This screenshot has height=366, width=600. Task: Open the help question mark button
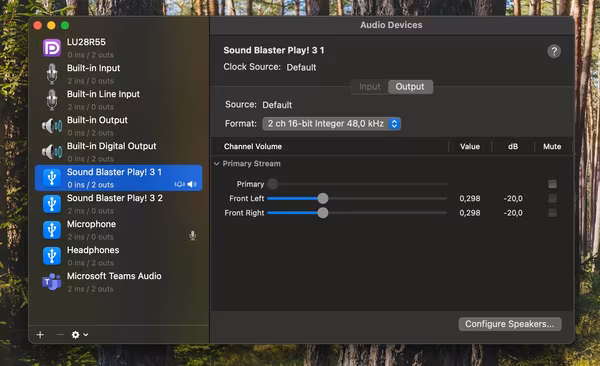point(554,51)
